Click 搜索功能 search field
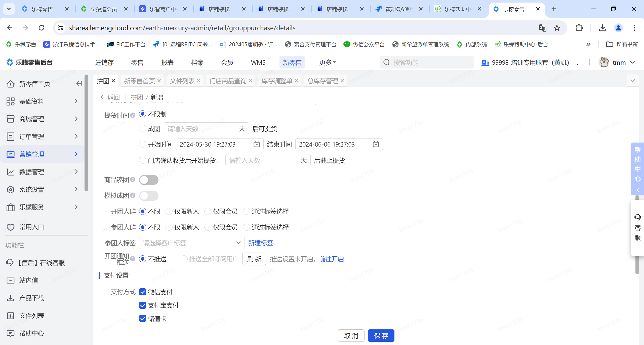 click(x=427, y=62)
